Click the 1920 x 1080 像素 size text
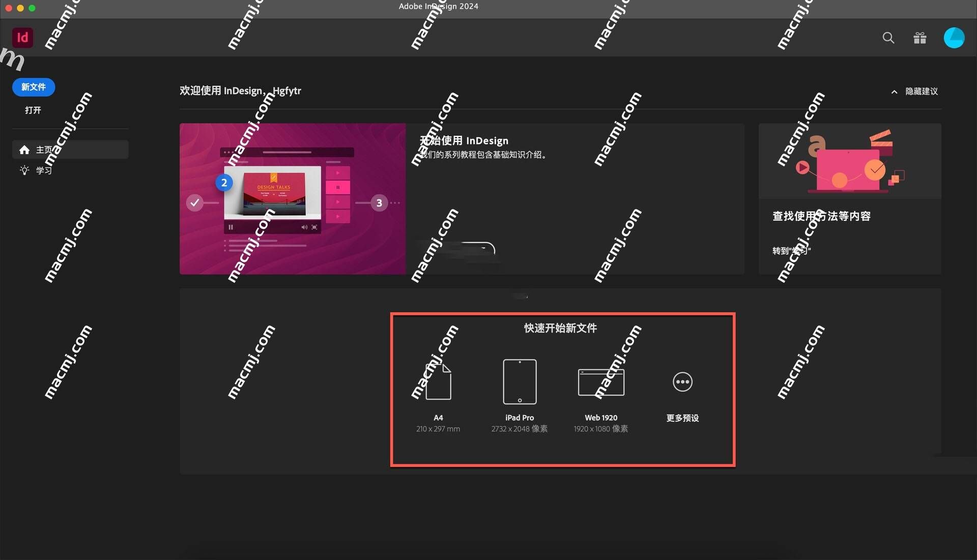The height and width of the screenshot is (560, 977). coord(601,429)
